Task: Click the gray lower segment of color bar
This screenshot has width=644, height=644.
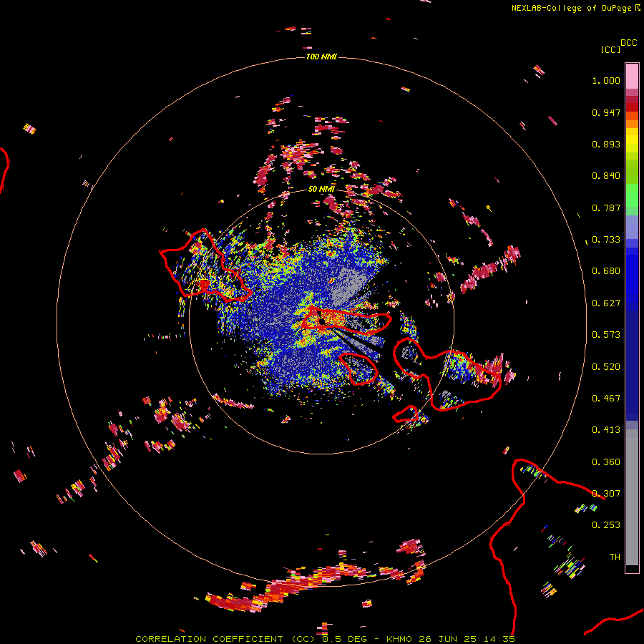Action: coord(632,497)
